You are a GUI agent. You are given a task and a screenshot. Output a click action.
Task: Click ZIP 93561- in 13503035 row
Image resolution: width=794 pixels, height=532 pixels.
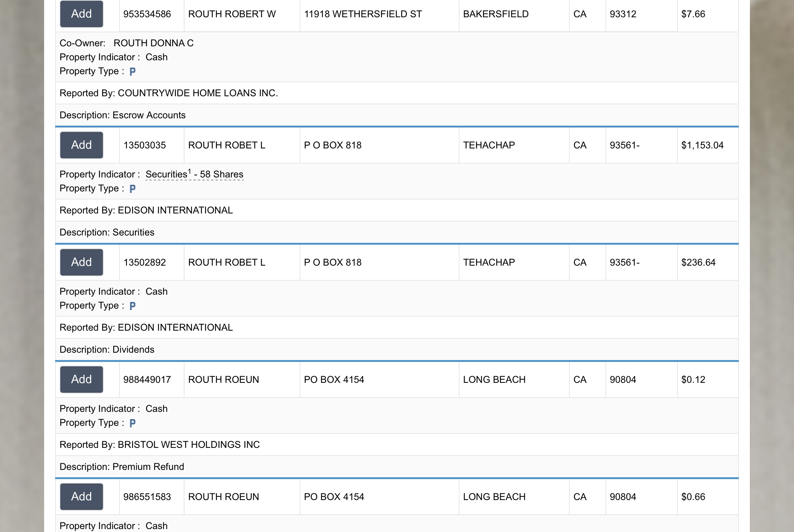click(x=625, y=145)
